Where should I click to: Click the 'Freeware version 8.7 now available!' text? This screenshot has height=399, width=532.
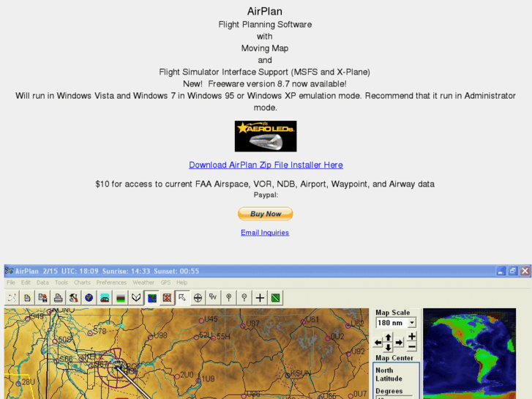click(277, 84)
